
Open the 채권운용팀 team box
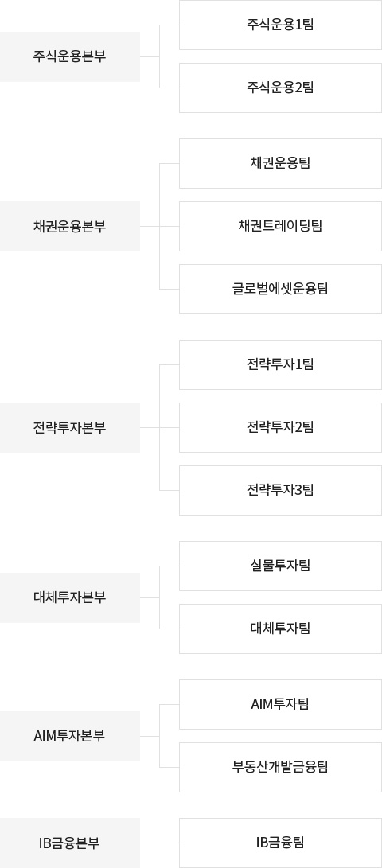pyautogui.click(x=280, y=163)
